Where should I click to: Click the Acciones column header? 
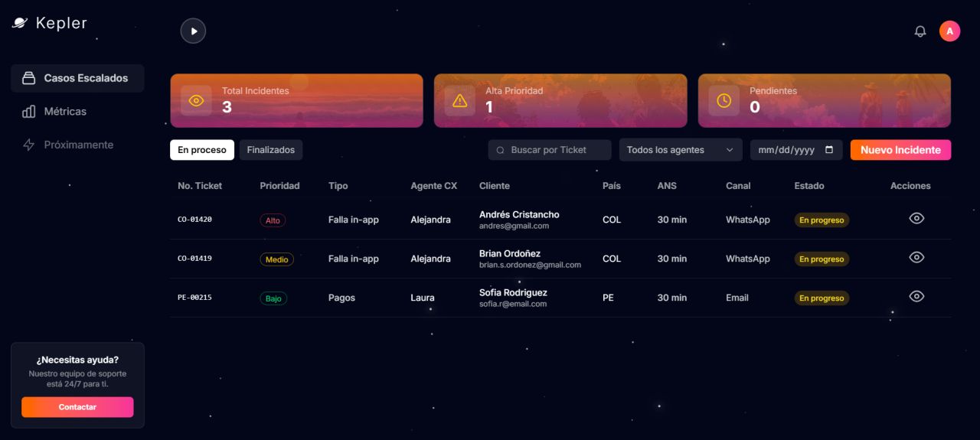click(910, 186)
